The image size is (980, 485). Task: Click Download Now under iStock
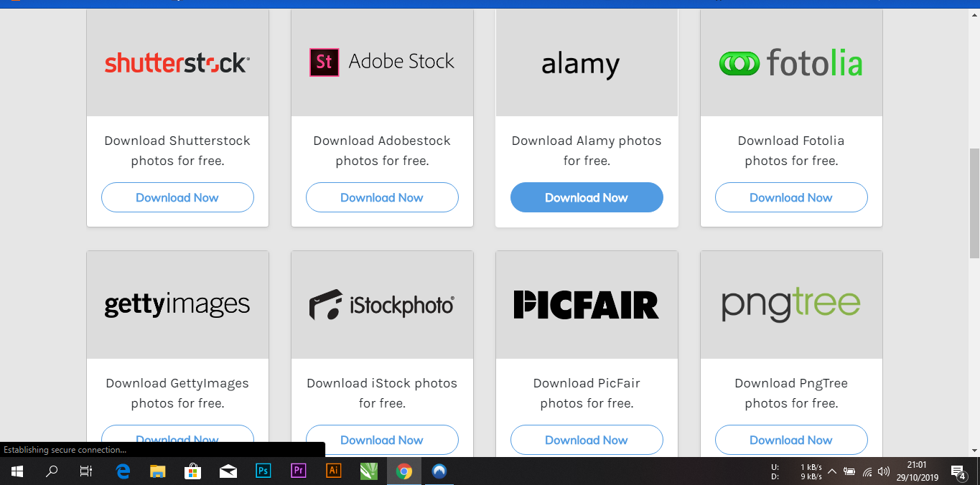pos(382,440)
